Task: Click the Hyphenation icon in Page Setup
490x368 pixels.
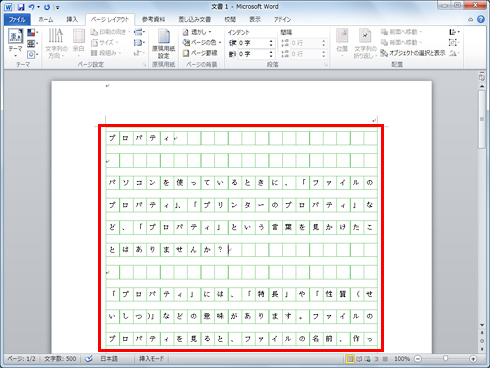Action: [x=139, y=53]
